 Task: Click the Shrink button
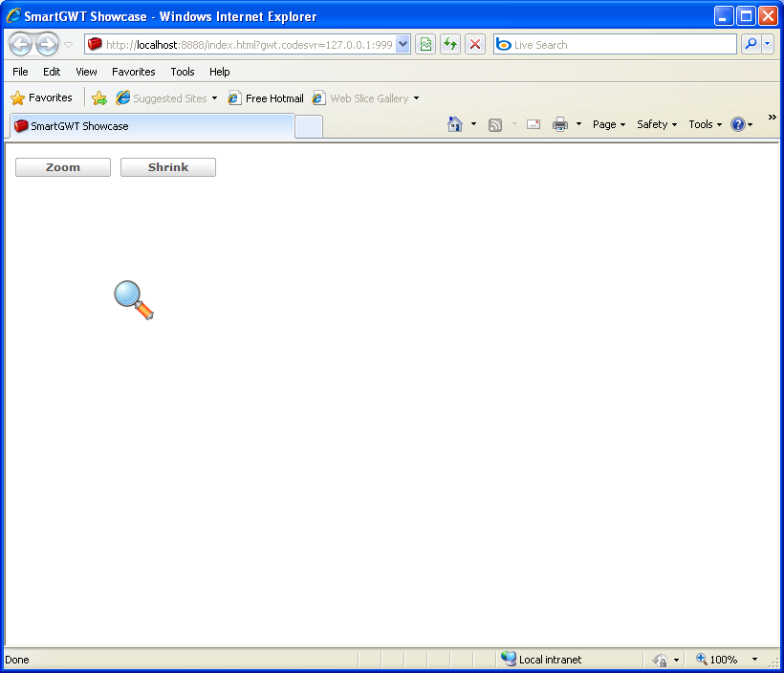point(168,167)
